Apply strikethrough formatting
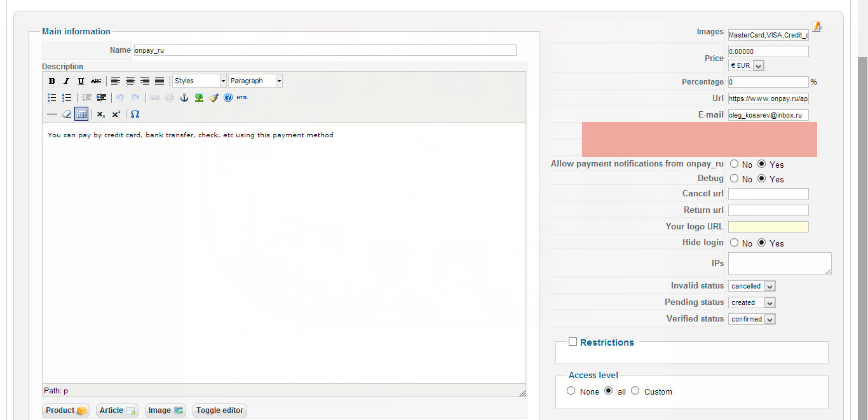Image resolution: width=868 pixels, height=420 pixels. (x=96, y=81)
